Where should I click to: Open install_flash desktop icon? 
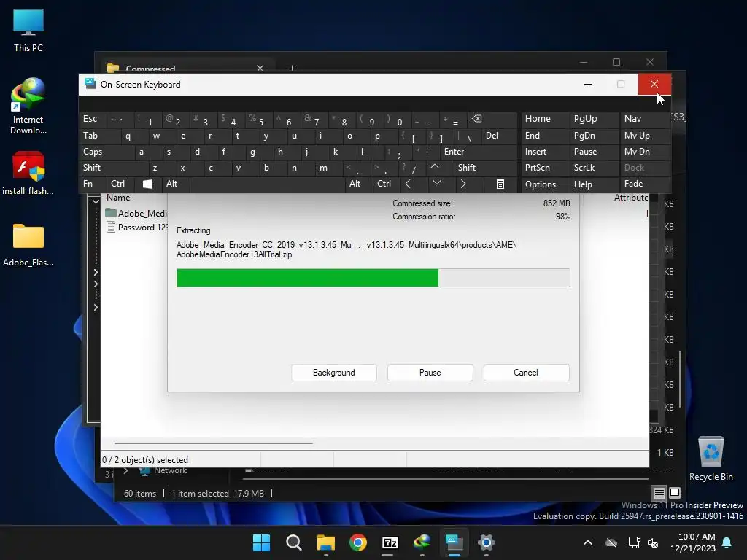pos(28,173)
